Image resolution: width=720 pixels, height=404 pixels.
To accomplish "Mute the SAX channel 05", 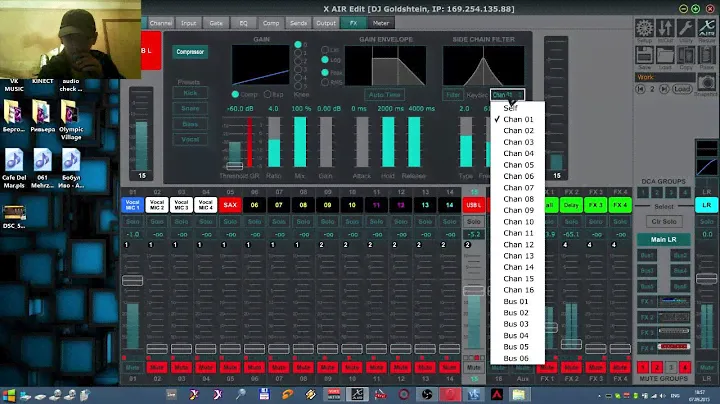I will click(x=230, y=367).
